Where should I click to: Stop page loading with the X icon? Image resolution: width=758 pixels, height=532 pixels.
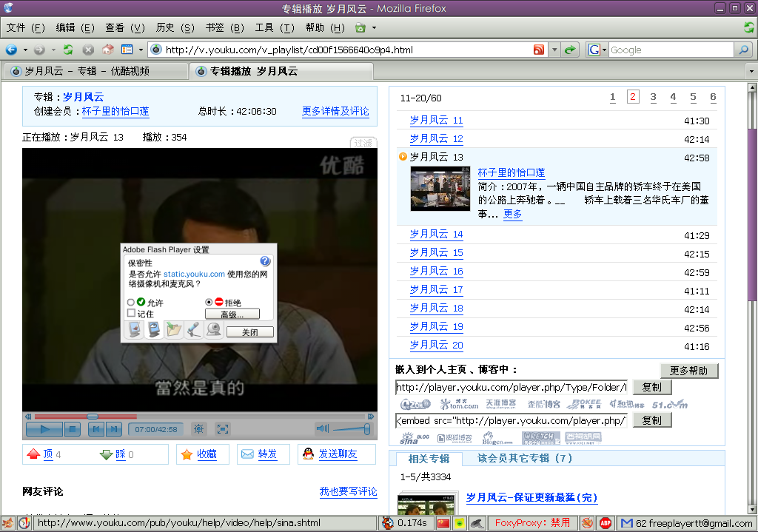88,50
